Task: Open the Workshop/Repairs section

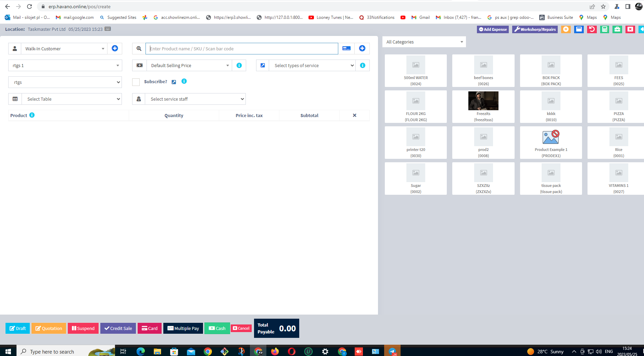Action: tap(534, 29)
